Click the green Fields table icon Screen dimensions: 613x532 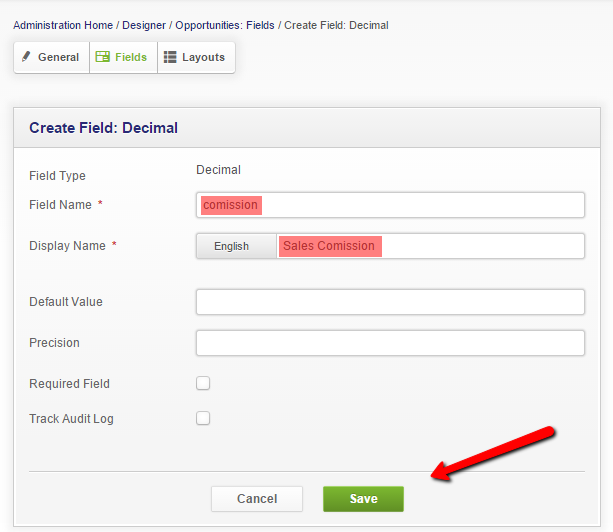coord(102,57)
